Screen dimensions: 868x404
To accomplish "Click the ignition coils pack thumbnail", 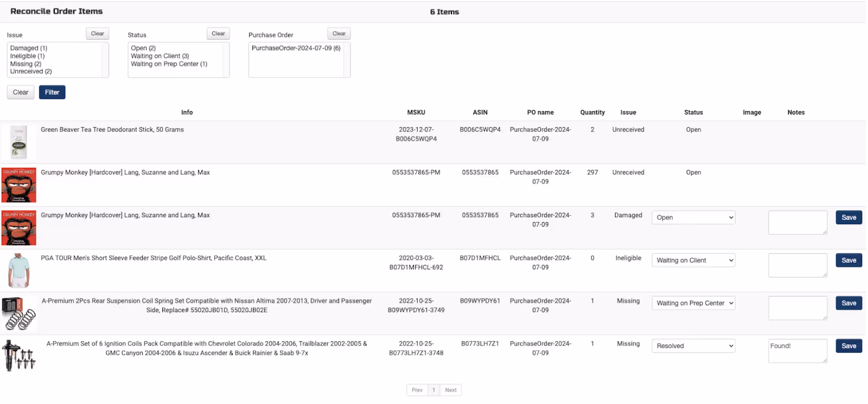I will [x=19, y=356].
